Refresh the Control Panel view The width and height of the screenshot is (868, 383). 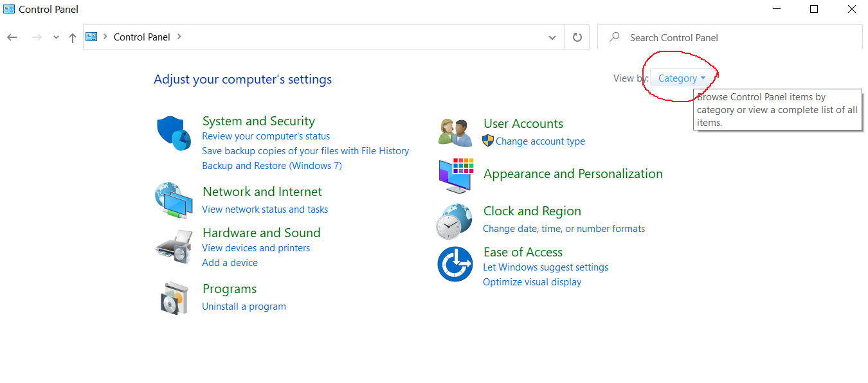pyautogui.click(x=577, y=37)
